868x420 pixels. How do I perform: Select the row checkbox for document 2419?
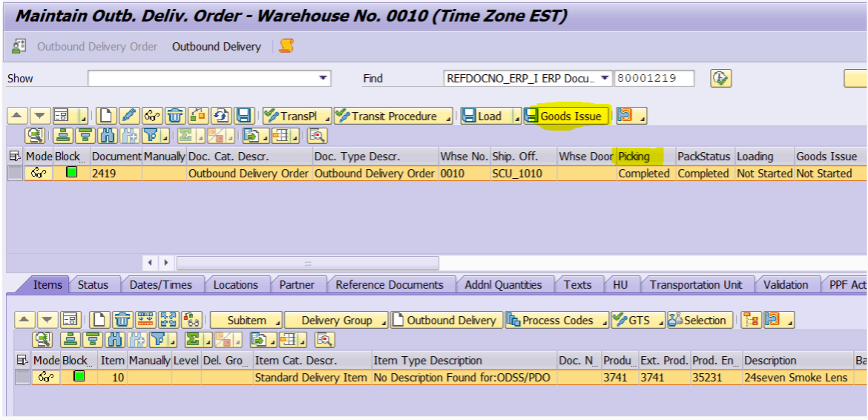coord(15,174)
